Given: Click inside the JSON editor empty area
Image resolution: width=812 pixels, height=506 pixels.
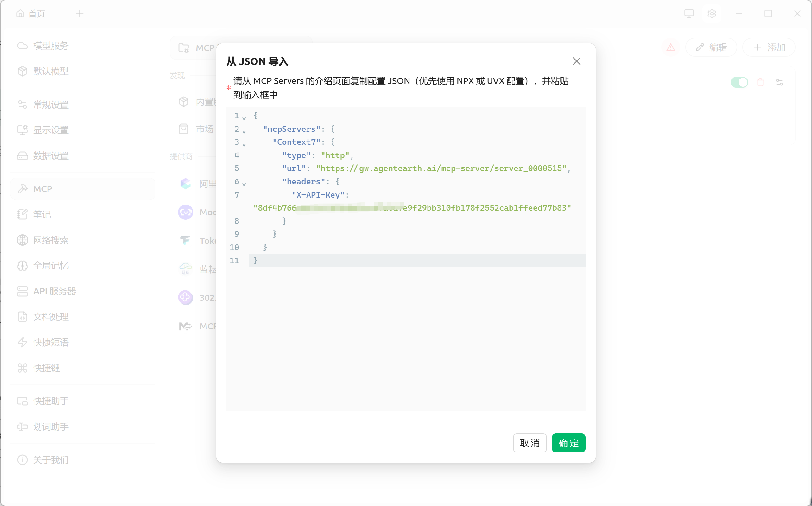Looking at the screenshot, I should (406, 338).
